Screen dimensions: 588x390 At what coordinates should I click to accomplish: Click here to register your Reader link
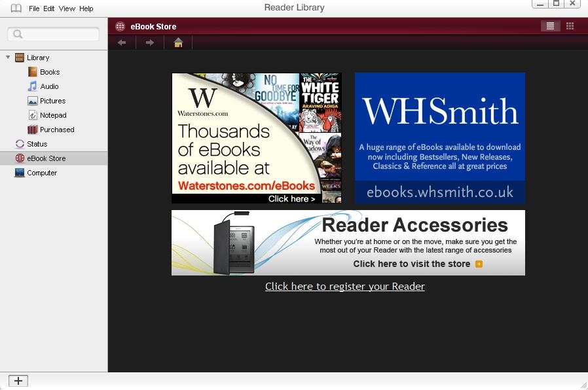tap(345, 287)
